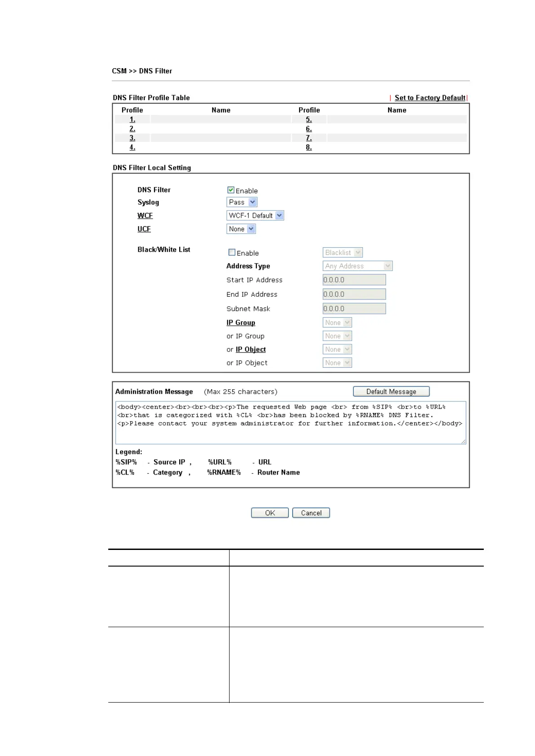Click the Default Message button

(x=391, y=391)
